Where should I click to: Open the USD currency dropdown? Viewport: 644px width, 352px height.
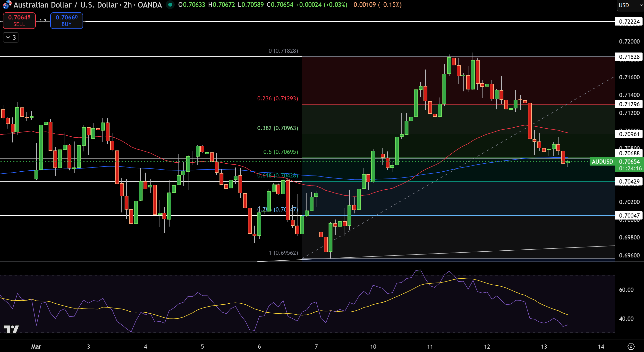630,5
